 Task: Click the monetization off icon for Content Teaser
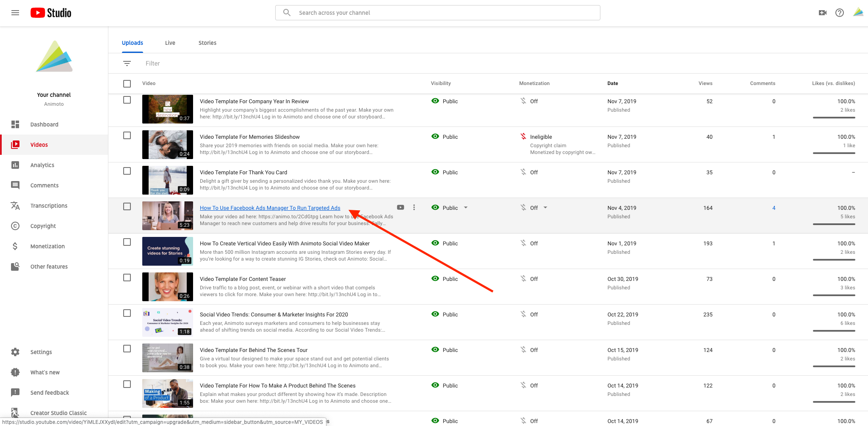tap(523, 279)
